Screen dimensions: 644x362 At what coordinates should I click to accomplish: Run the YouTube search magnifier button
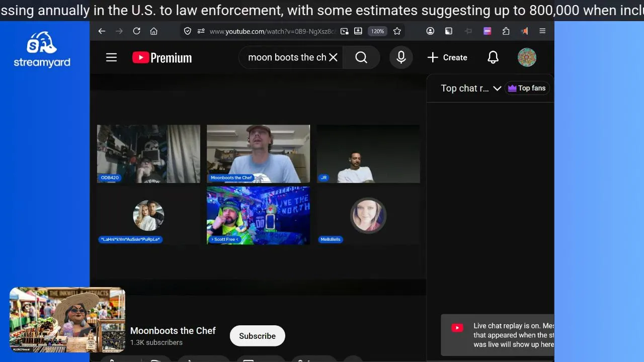point(361,57)
